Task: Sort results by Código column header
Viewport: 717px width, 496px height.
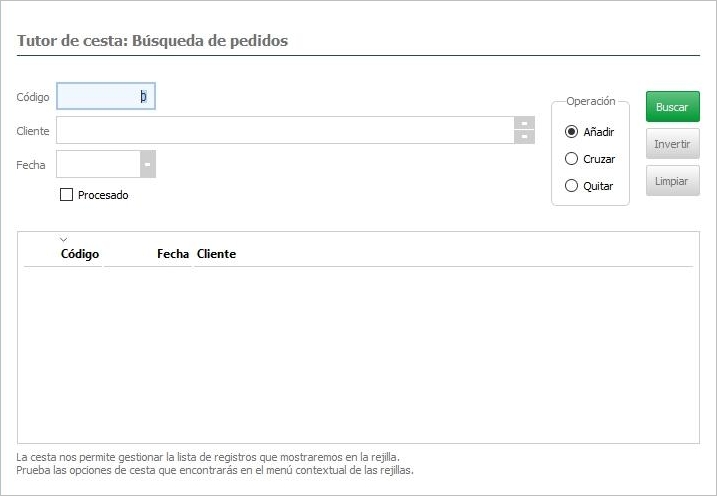Action: [x=80, y=254]
